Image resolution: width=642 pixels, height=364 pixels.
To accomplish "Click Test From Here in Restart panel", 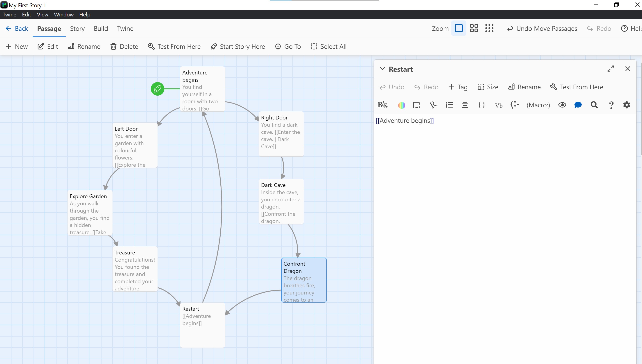I will pyautogui.click(x=577, y=87).
